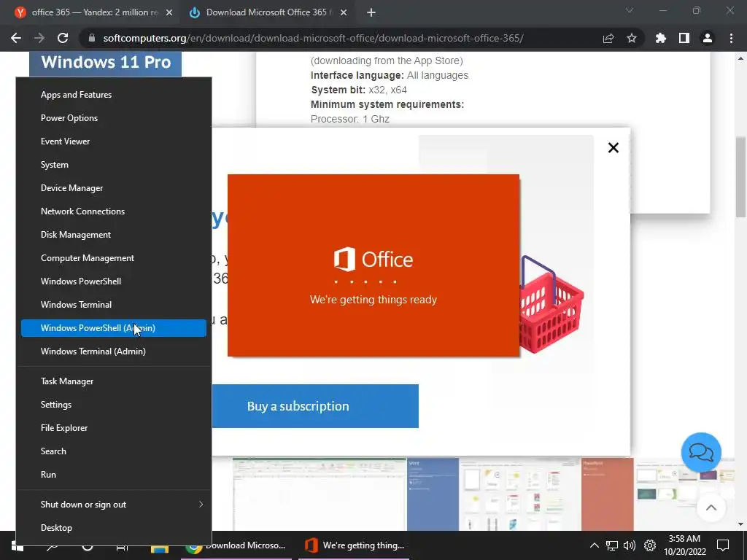Viewport: 747px width, 560px height.
Task: Select Desktop at the menu bottom
Action: 113,528
